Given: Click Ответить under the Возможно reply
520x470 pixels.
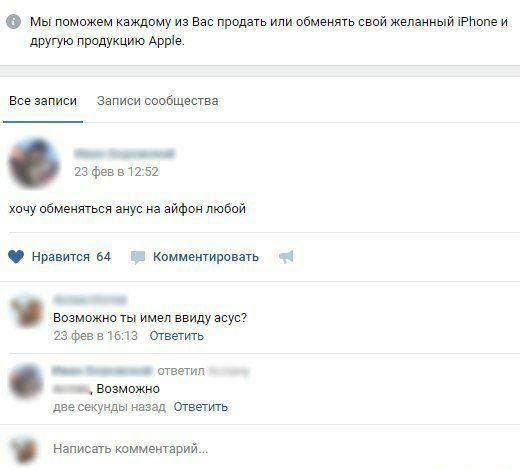Looking at the screenshot, I should point(201,407).
